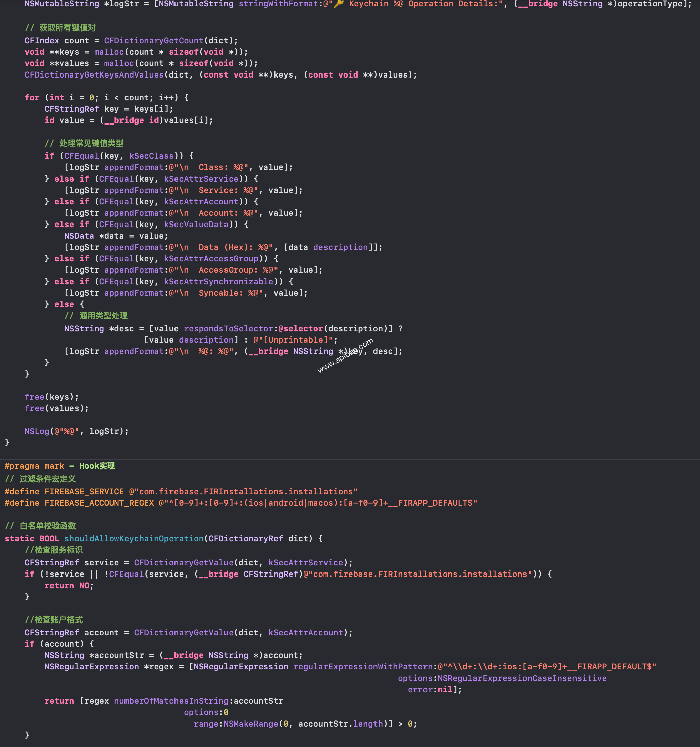Click the 'kSecAttrSynchronizable' constant
Viewport: 700px width, 747px height.
pos(219,282)
